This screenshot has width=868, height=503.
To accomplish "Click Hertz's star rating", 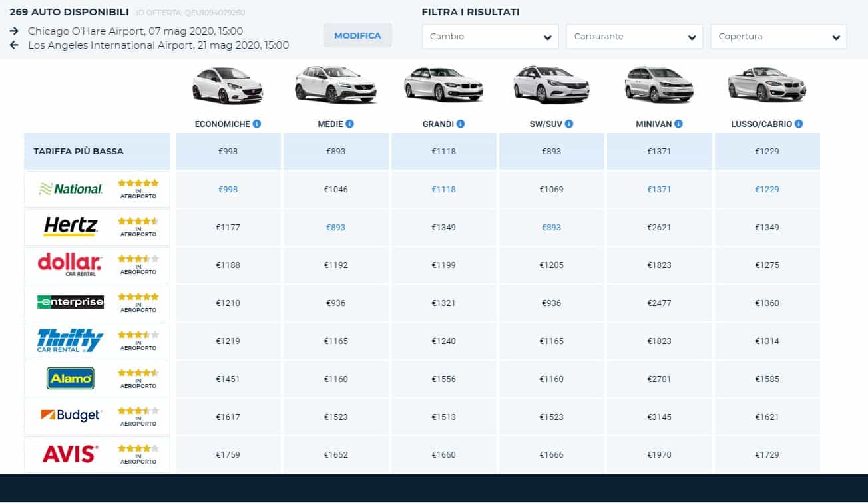I will (138, 221).
